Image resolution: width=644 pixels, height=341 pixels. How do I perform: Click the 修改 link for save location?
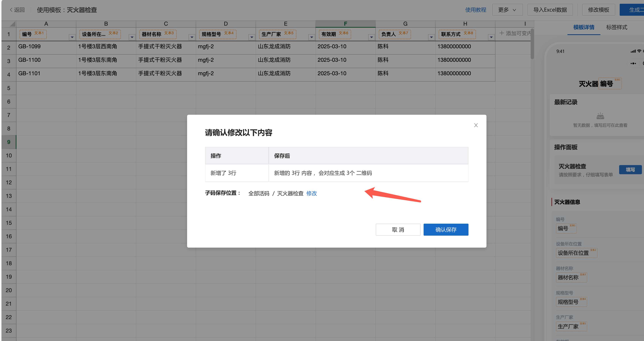tap(312, 193)
